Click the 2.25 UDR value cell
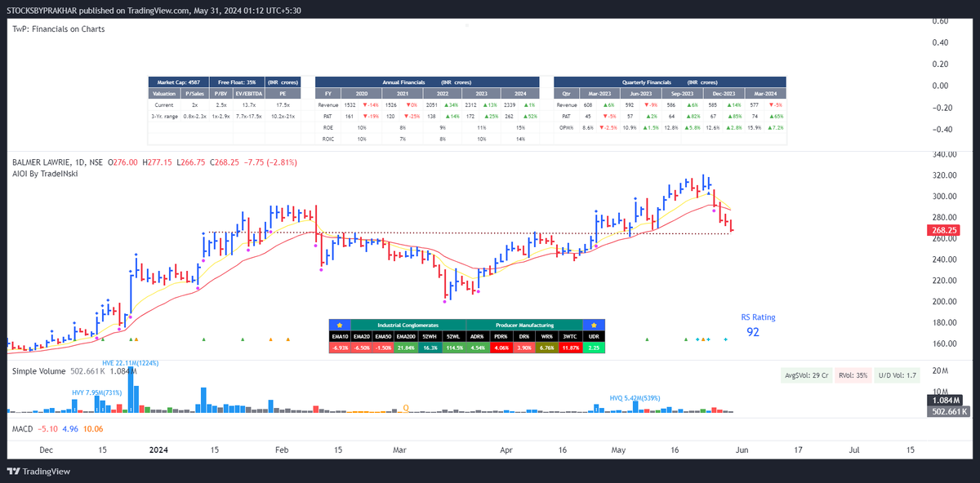 pyautogui.click(x=594, y=347)
